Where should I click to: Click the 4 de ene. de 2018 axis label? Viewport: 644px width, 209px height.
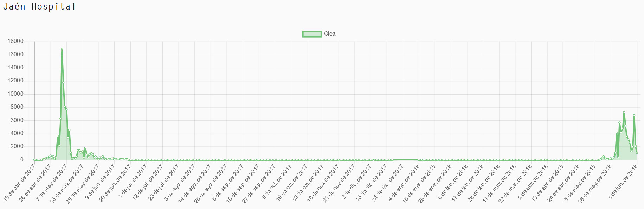tap(404, 183)
